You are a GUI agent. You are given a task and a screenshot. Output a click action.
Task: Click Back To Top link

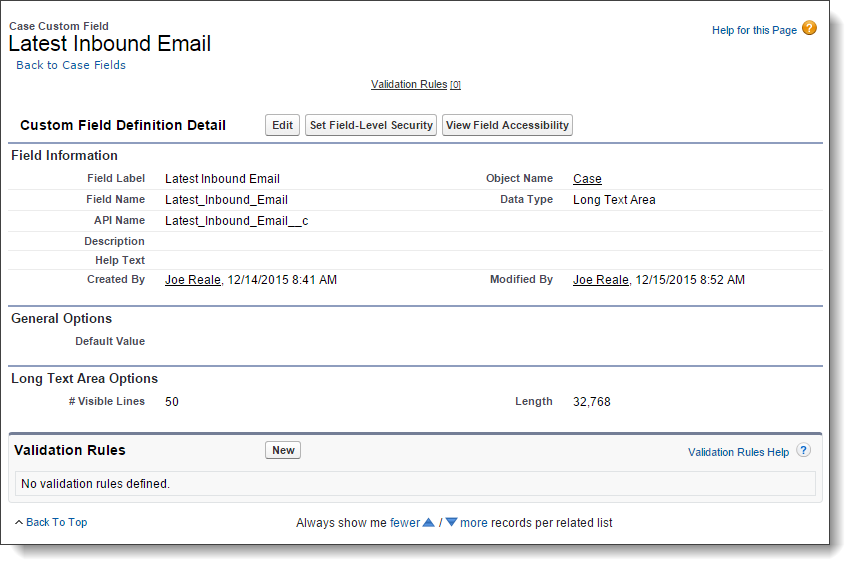click(57, 523)
